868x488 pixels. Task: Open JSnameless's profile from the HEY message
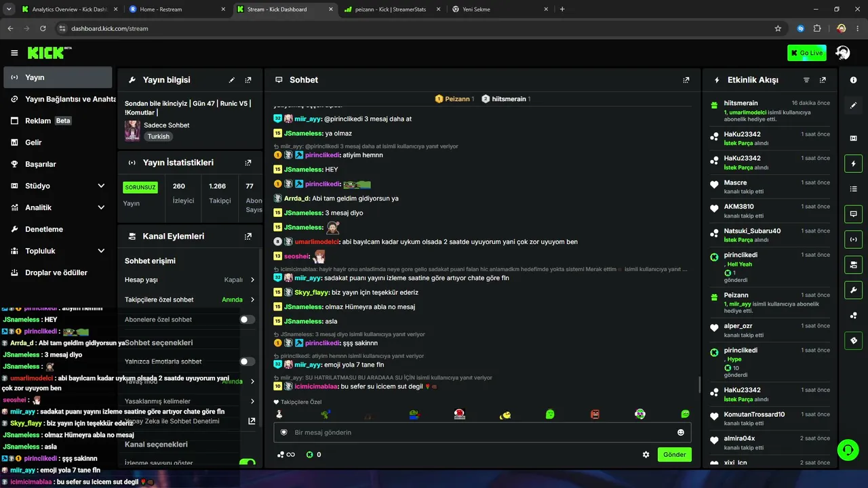pos(304,169)
